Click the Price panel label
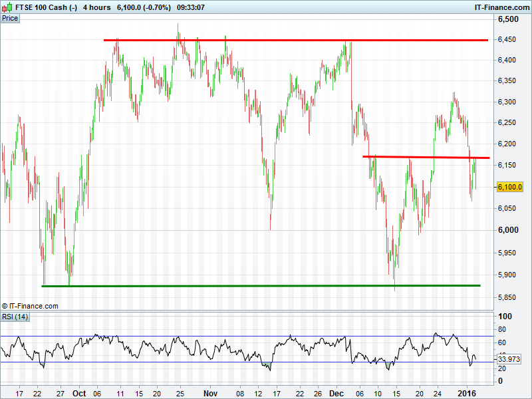 (10, 18)
